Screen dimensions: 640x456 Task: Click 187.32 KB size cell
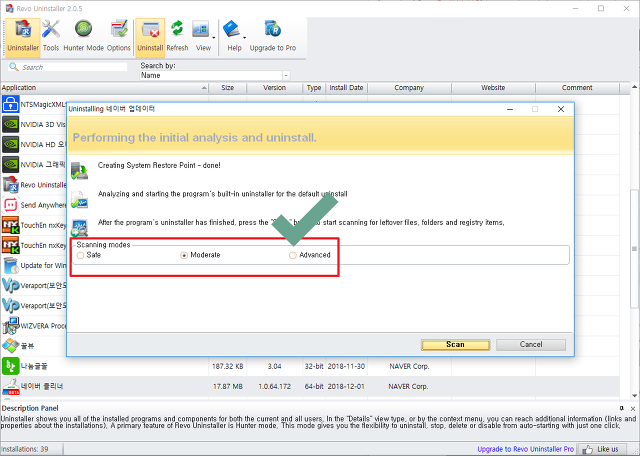pyautogui.click(x=228, y=366)
